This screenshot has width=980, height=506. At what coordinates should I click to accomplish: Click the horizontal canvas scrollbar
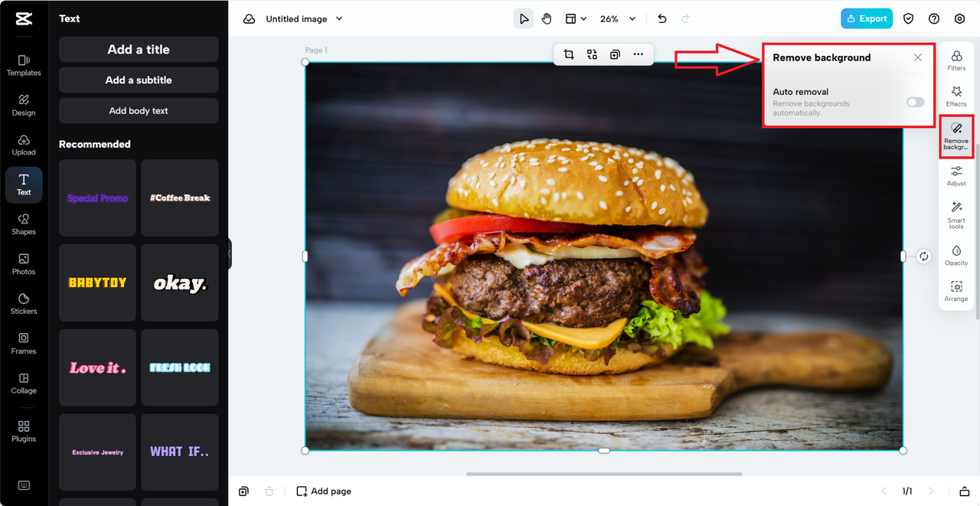click(x=604, y=474)
